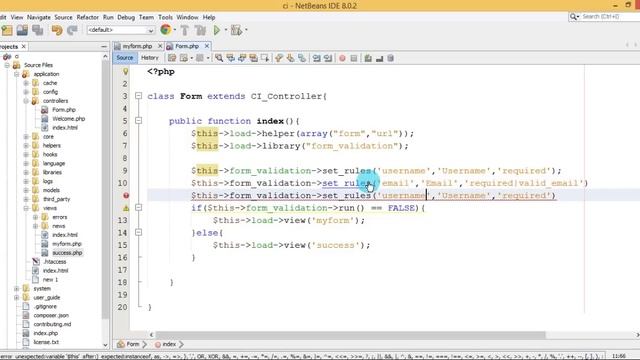
Task: Click the error marker on line 11
Action: (126, 196)
